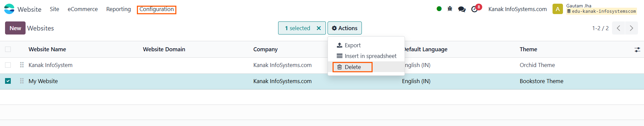Create a website with New button

(x=15, y=28)
